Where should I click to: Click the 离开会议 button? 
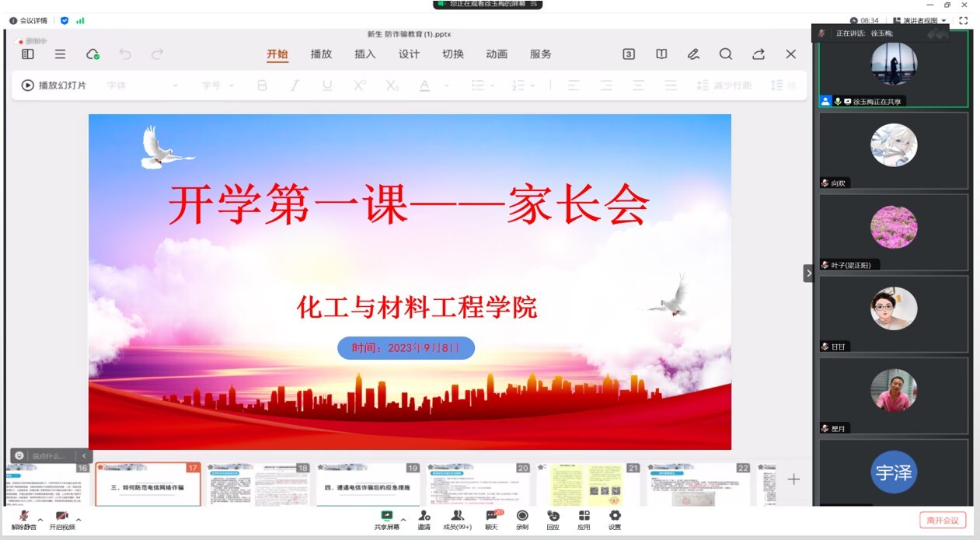[943, 520]
